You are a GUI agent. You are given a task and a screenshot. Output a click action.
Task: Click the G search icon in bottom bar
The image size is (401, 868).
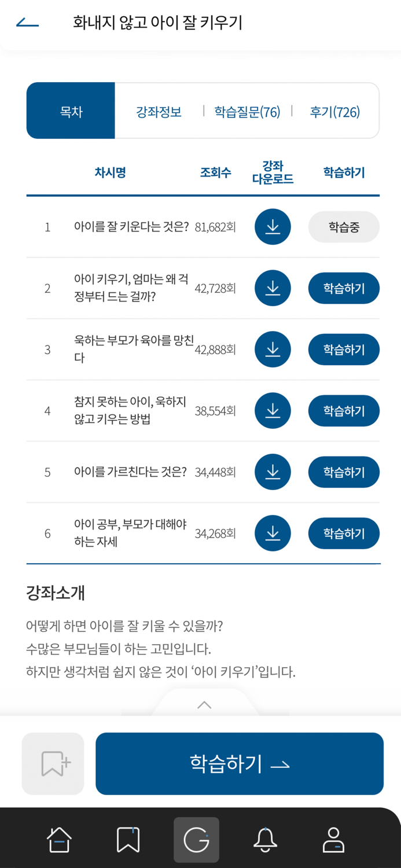coord(196,840)
